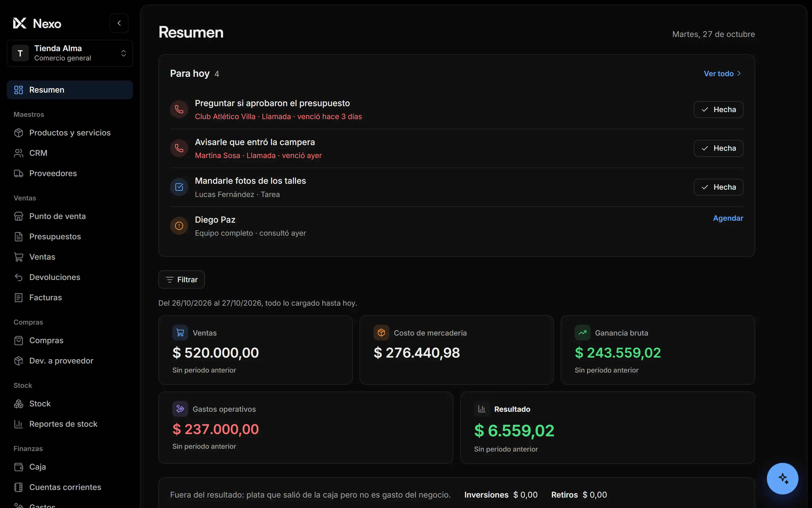812x508 pixels.
Task: Click phone icon for Martina Sosa call
Action: tap(179, 148)
